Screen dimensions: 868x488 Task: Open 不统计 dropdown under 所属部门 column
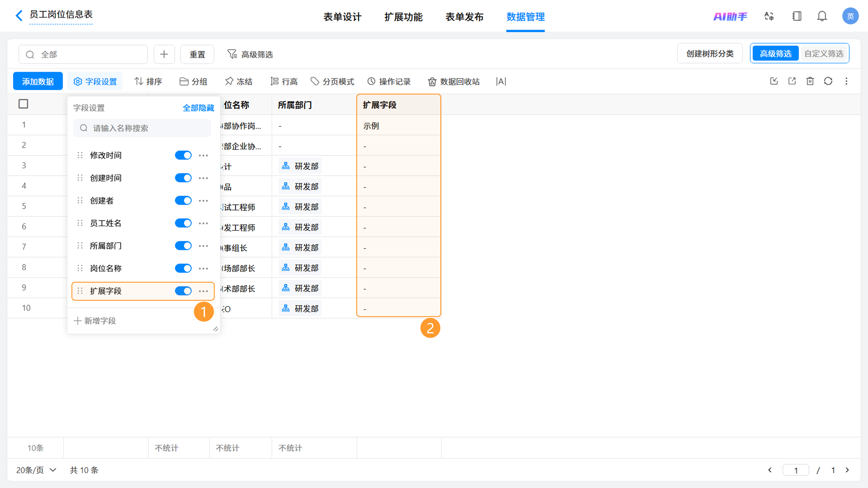(x=290, y=448)
